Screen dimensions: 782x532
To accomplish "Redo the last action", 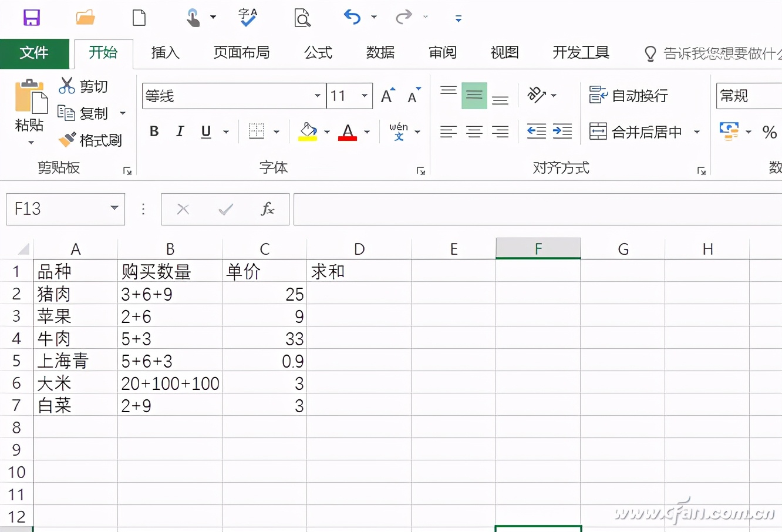I will click(x=403, y=17).
